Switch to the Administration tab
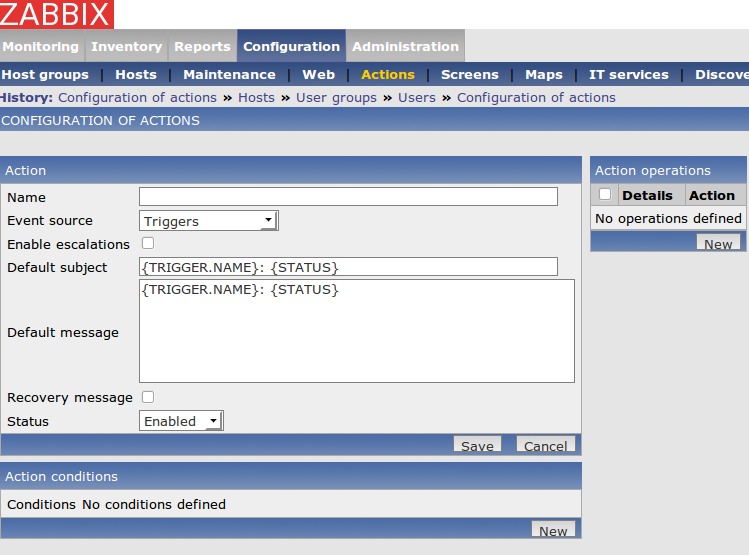The image size is (749, 555). pos(405,47)
